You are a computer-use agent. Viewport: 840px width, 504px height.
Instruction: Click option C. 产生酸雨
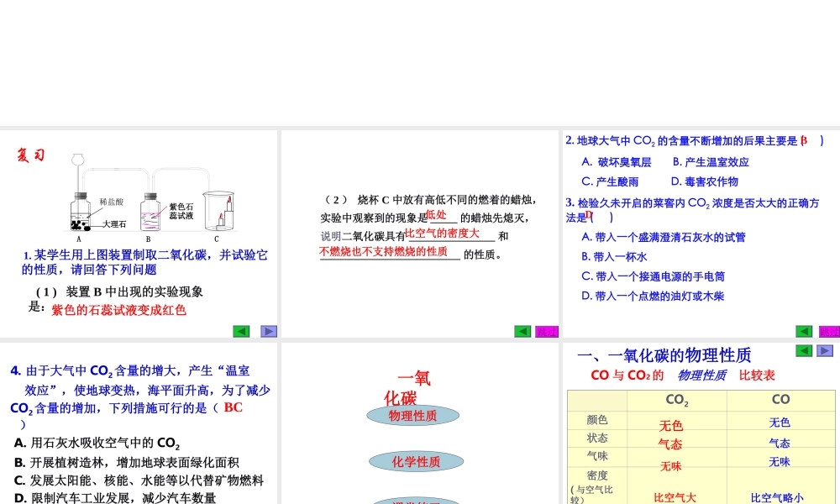click(x=610, y=181)
